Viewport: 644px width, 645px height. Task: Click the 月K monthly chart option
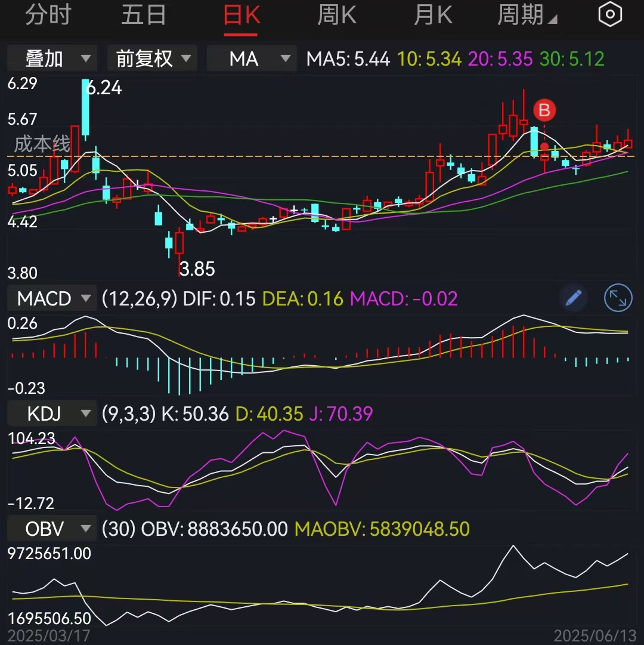pyautogui.click(x=433, y=14)
